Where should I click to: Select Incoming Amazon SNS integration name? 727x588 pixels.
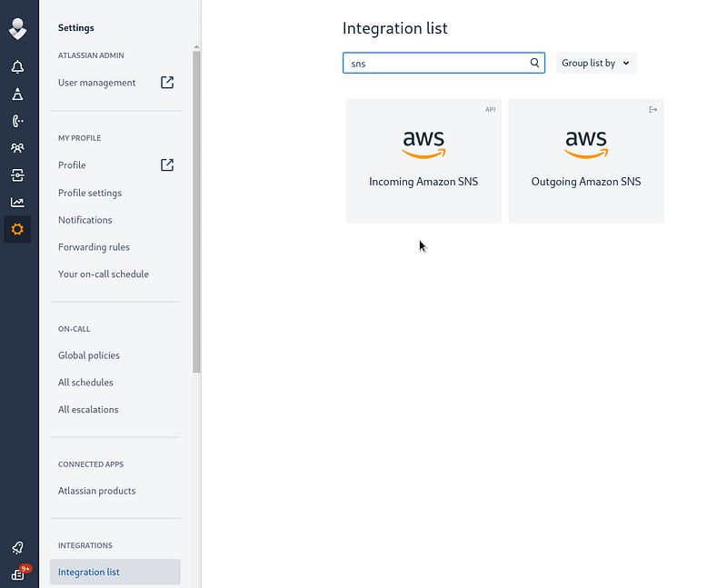[423, 182]
